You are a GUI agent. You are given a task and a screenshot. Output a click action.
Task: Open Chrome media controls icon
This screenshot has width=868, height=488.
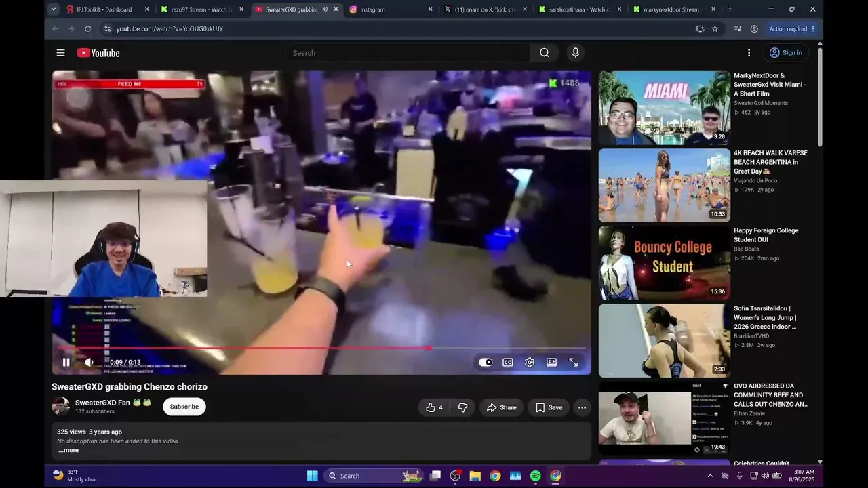click(x=738, y=29)
